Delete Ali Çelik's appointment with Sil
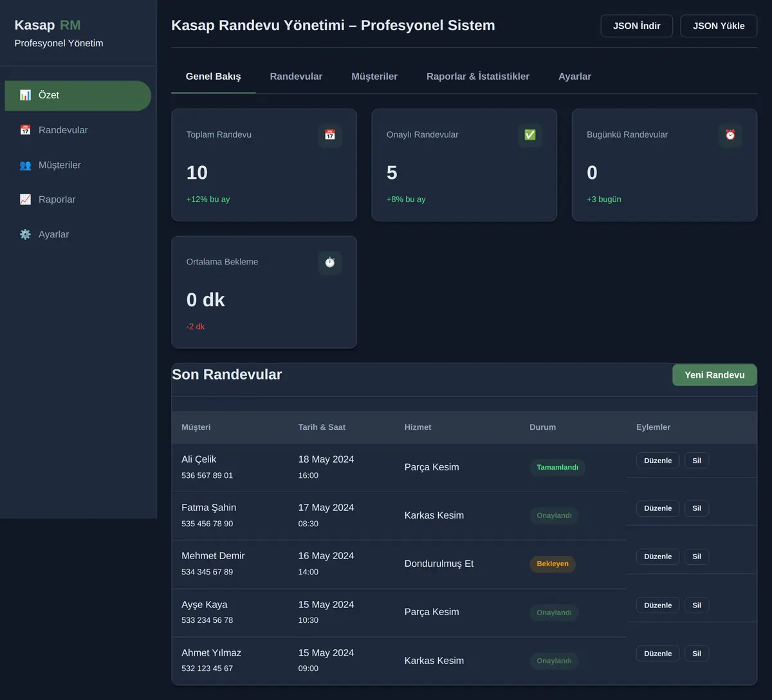 click(x=697, y=461)
